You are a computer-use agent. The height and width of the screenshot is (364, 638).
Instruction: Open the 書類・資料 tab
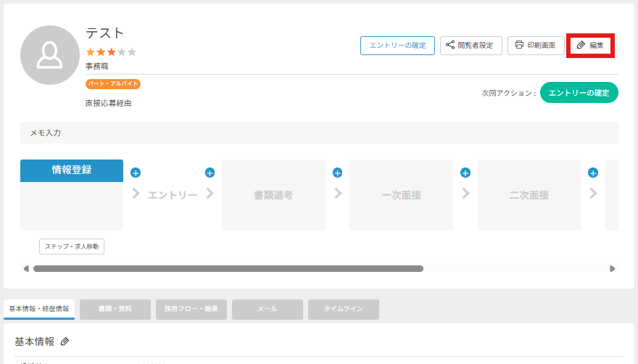(115, 309)
